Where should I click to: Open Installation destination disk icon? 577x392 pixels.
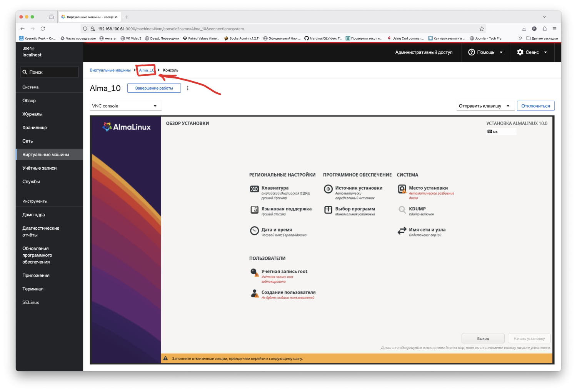[402, 189]
